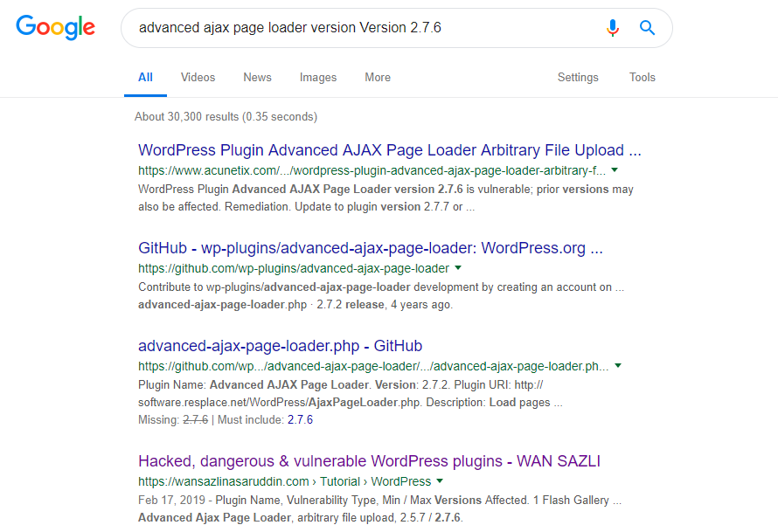Switch to the News tab
Screen dimensions: 778x532
click(x=257, y=78)
